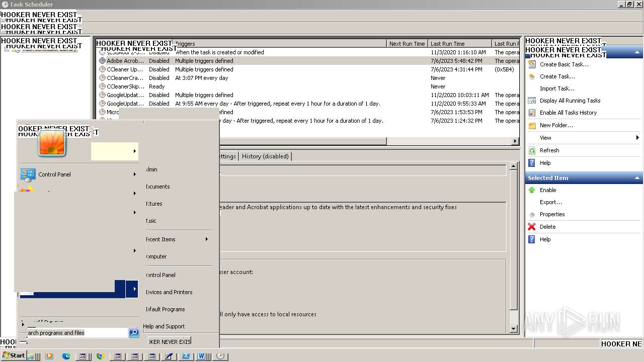Click Export under Selected Item
Screen dimensions: 644x362
click(x=550, y=202)
